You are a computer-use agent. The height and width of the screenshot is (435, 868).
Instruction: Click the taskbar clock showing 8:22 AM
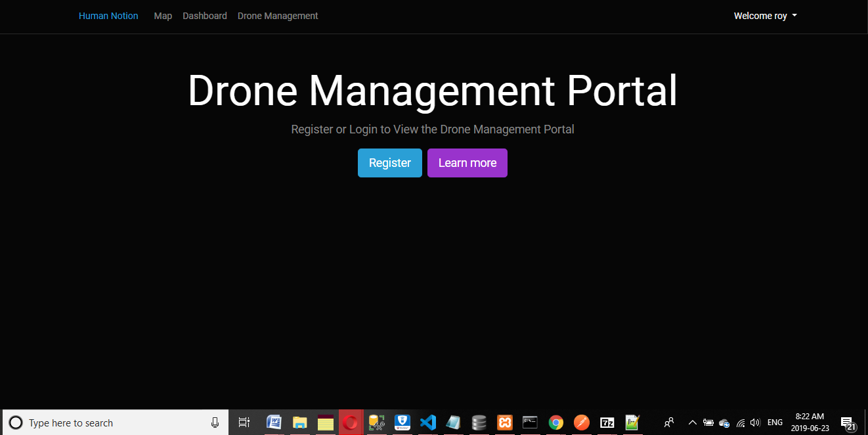810,423
